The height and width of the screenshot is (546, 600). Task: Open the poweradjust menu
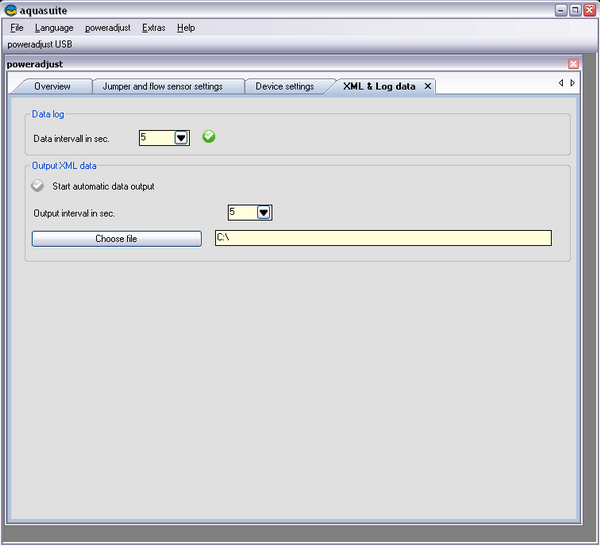point(108,28)
